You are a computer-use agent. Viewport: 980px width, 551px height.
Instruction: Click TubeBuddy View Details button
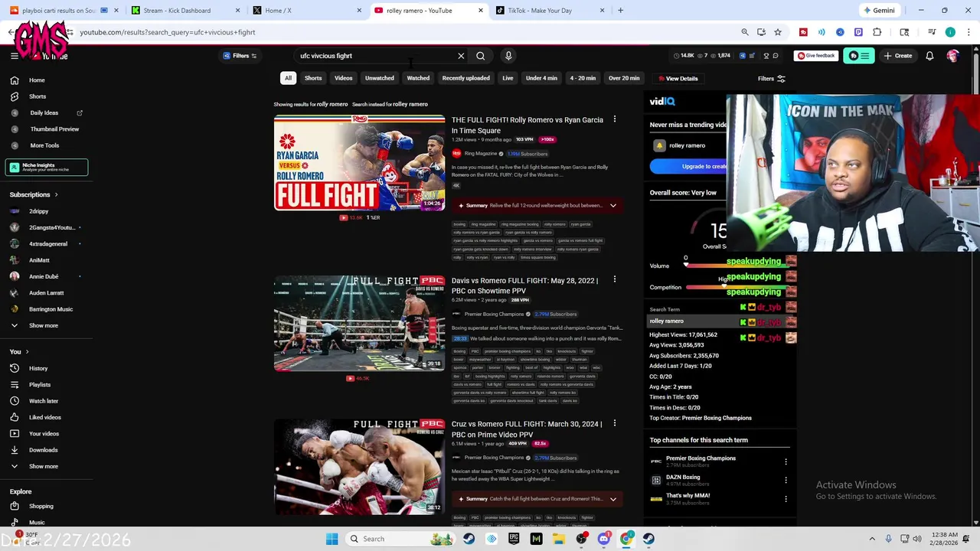tap(678, 79)
